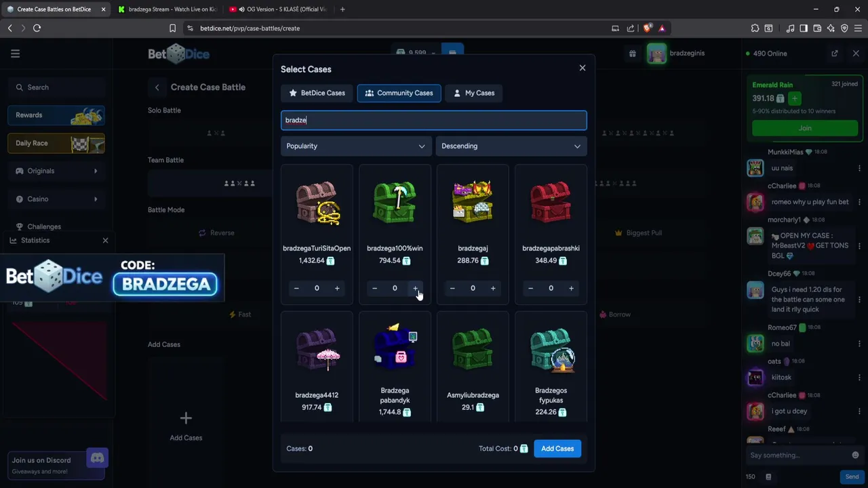
Task: Select the bradzegaTuriSitaOpen chest image
Action: [x=317, y=203]
